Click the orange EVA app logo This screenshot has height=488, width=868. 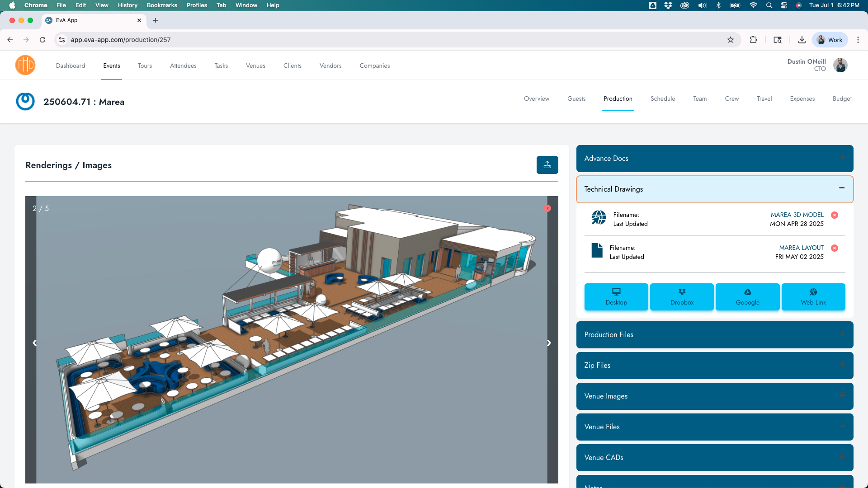[25, 65]
